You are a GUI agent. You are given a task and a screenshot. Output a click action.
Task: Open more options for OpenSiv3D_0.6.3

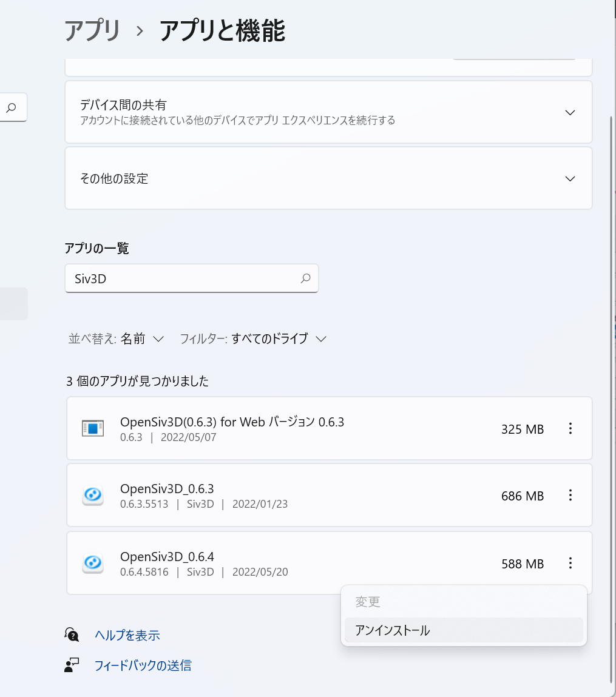coord(570,496)
